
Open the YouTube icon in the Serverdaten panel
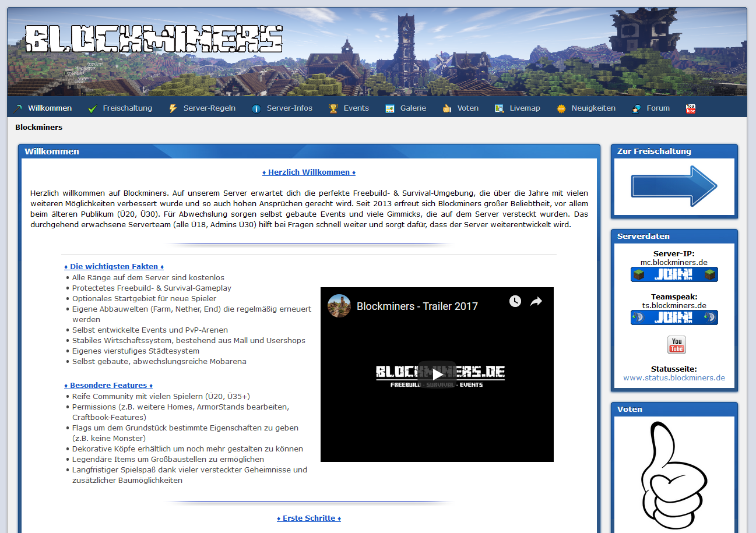click(677, 345)
